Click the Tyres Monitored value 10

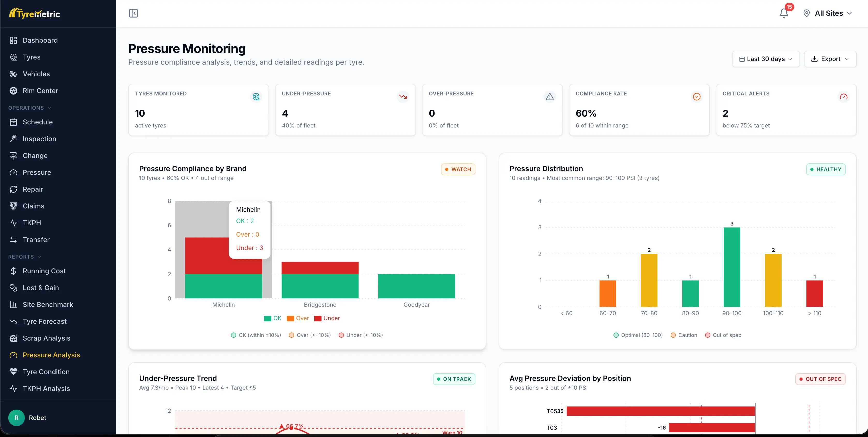(x=140, y=113)
